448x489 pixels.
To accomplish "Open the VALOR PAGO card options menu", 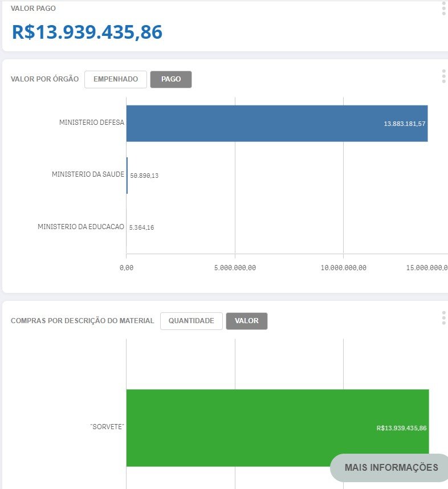I will [443, 9].
